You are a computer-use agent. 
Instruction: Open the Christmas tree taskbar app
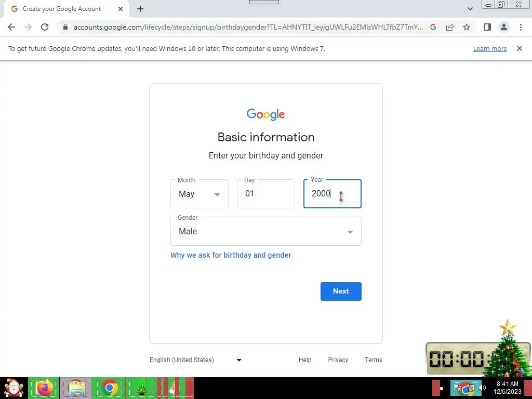click(141, 388)
